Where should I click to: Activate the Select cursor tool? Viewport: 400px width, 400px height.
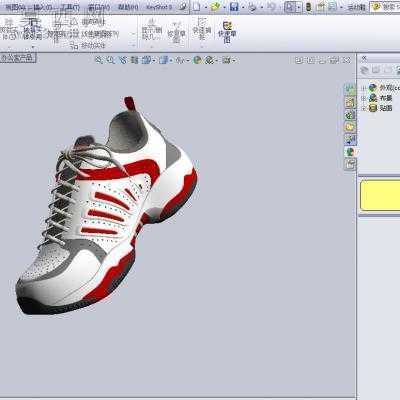(x=290, y=7)
